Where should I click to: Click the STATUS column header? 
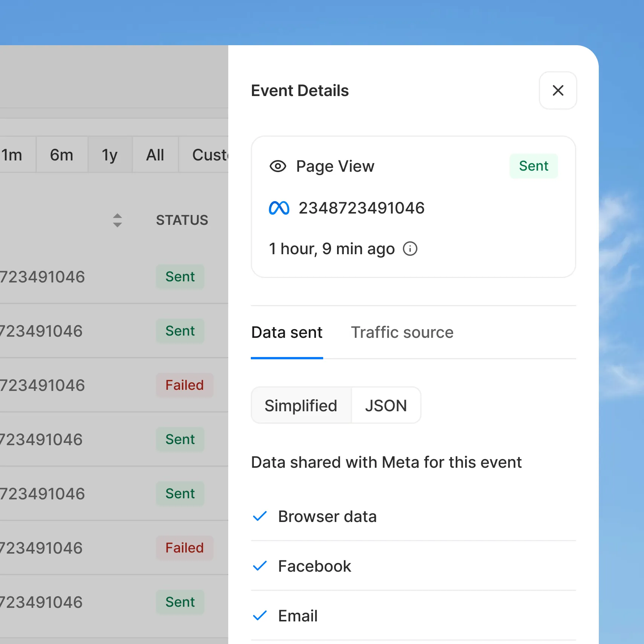click(x=182, y=220)
